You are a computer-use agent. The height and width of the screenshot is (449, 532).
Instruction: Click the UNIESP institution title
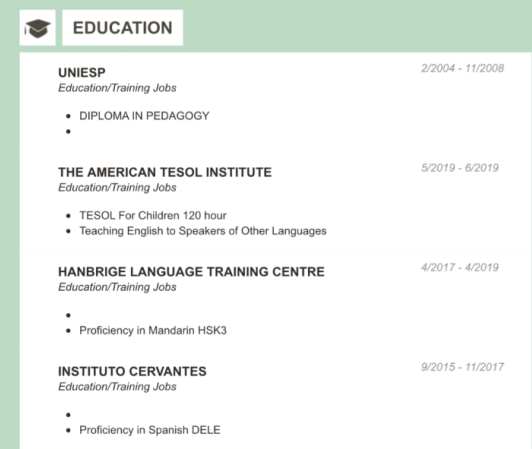click(82, 73)
